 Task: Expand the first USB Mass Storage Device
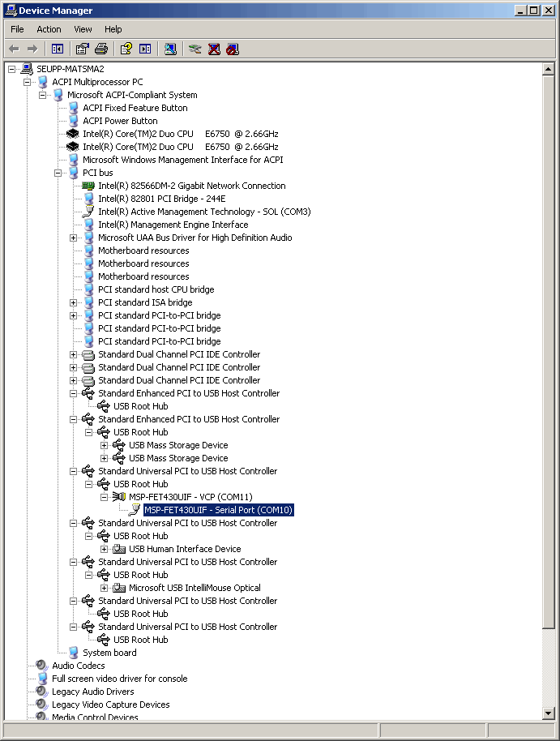[104, 445]
